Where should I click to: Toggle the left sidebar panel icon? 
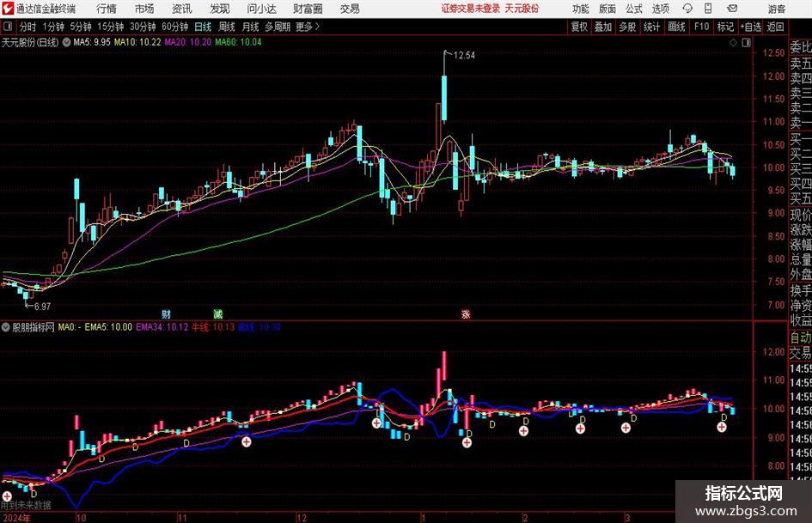tap(7, 27)
